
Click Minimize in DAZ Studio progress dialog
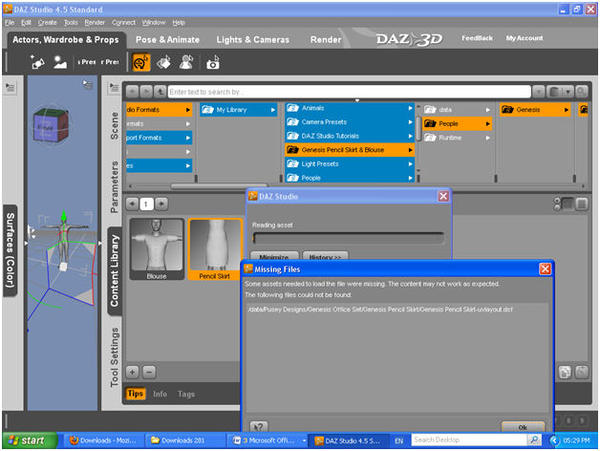tap(274, 256)
